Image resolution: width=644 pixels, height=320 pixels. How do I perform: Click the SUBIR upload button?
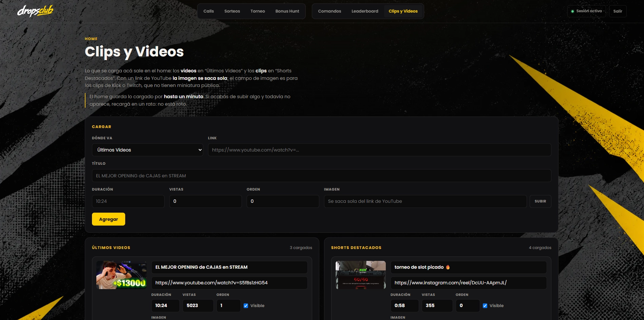pyautogui.click(x=540, y=201)
